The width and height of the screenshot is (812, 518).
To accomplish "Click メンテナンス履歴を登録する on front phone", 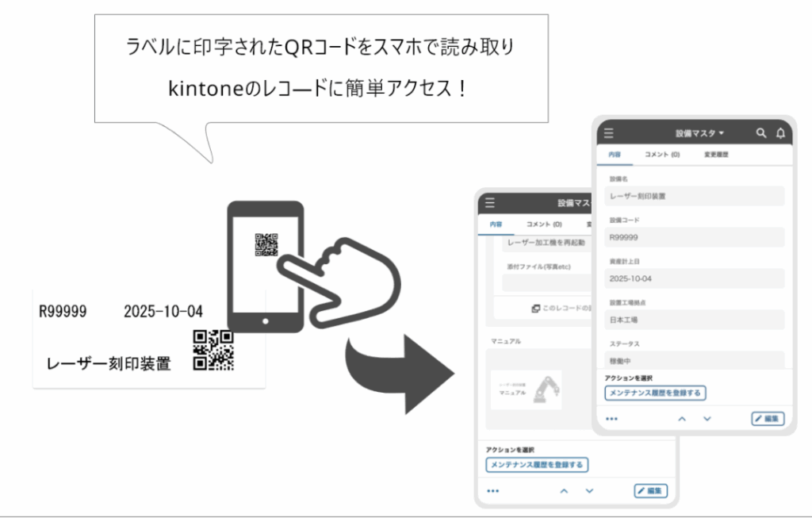I will click(654, 393).
